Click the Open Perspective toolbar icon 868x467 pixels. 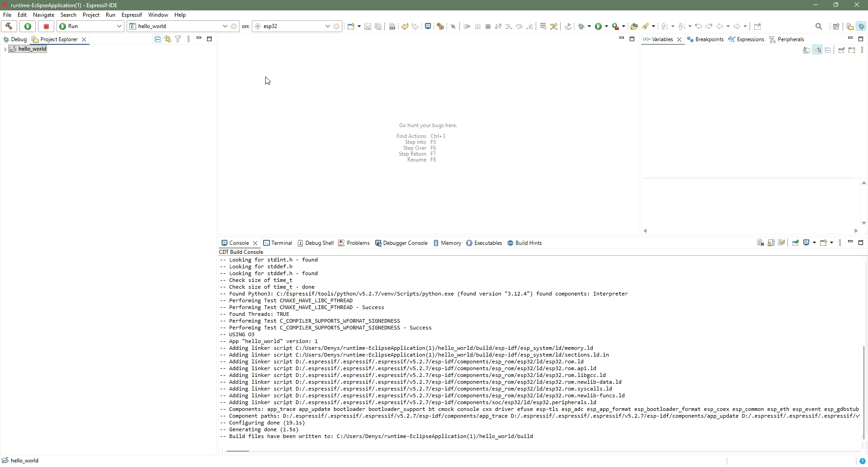pyautogui.click(x=836, y=26)
